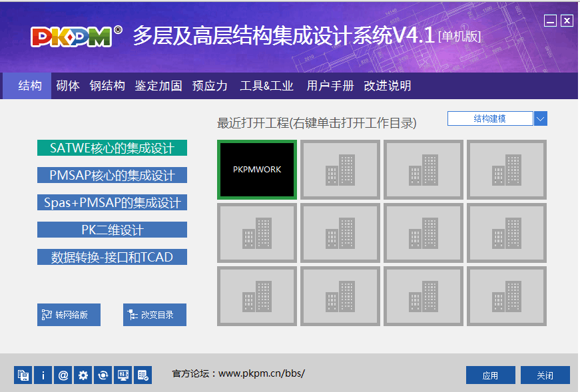Click the empty project slot right of PKPMWORK

[x=340, y=169]
